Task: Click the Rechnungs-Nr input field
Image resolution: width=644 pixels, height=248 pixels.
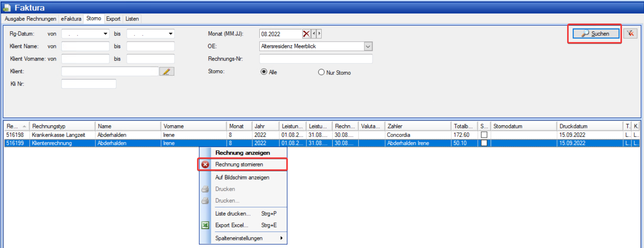Action: [316, 59]
